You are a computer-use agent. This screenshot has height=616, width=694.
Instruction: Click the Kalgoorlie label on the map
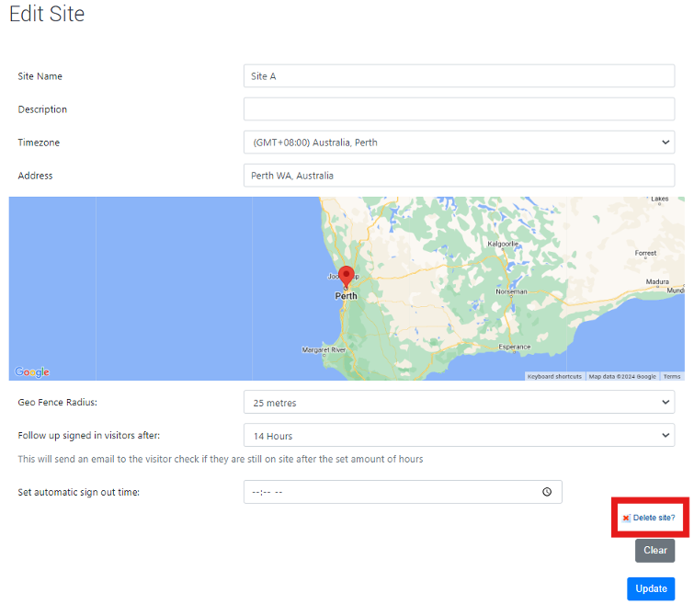tap(503, 244)
